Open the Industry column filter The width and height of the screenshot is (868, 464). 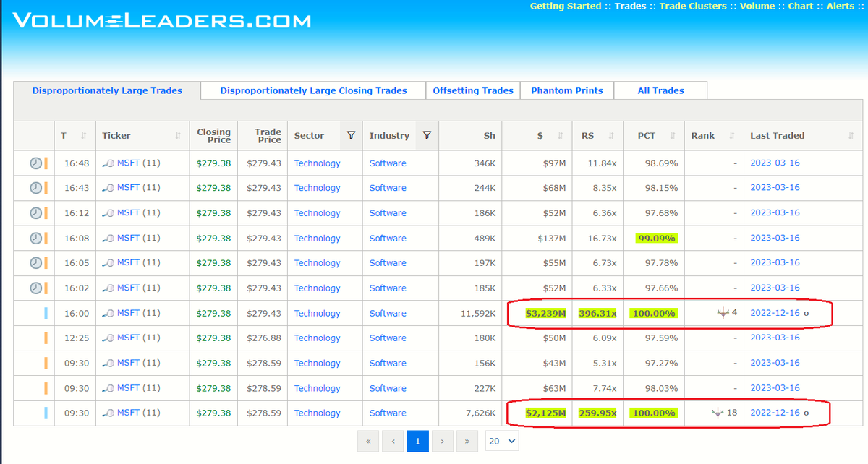(427, 135)
